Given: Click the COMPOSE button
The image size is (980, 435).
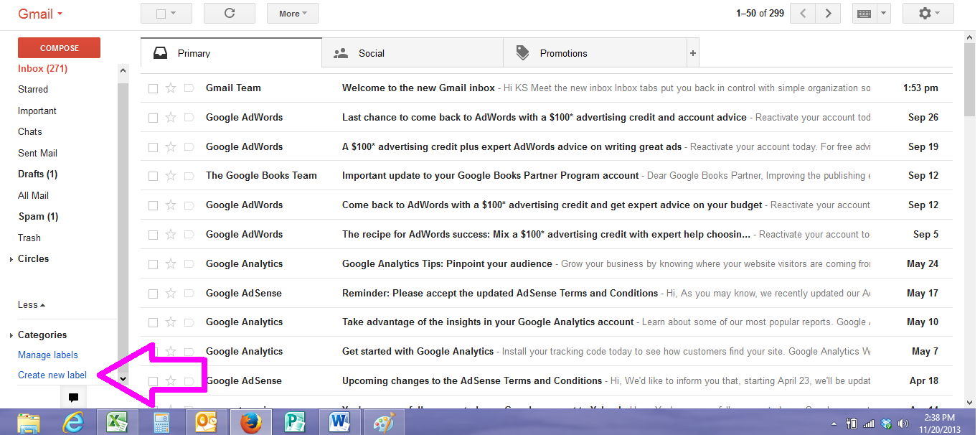Looking at the screenshot, I should 60,48.
